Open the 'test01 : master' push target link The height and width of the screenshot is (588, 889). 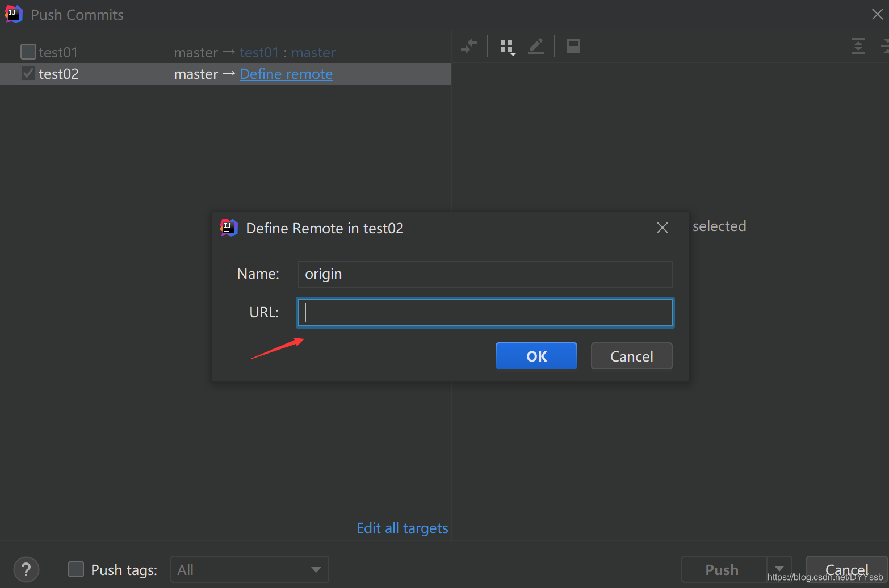tap(287, 52)
